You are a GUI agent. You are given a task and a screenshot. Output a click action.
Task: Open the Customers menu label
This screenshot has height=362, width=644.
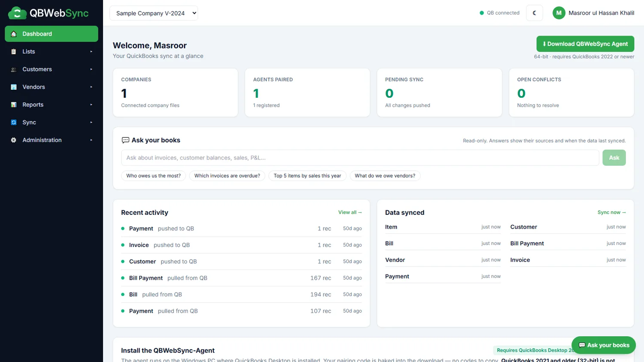37,69
